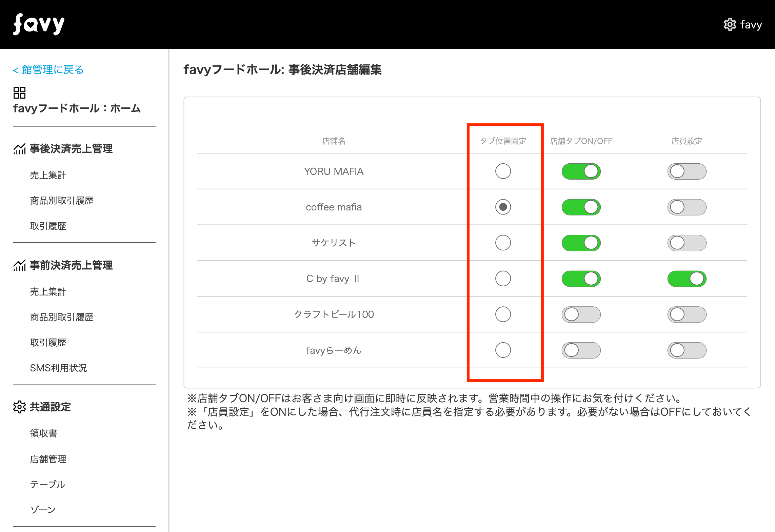Click the 事後決済店舗編集 page title
The width and height of the screenshot is (775, 532).
(335, 69)
